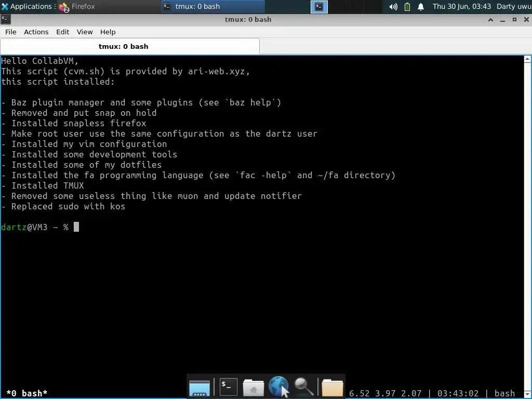This screenshot has width=532, height=399.
Task: Click the 'Installed TMUX' line
Action: 43,185
